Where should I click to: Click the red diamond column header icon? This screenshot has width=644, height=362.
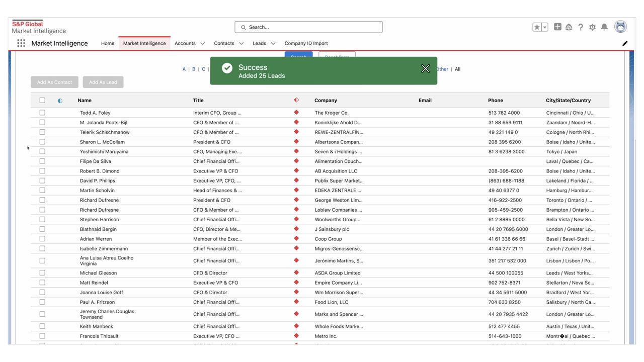[x=296, y=100]
